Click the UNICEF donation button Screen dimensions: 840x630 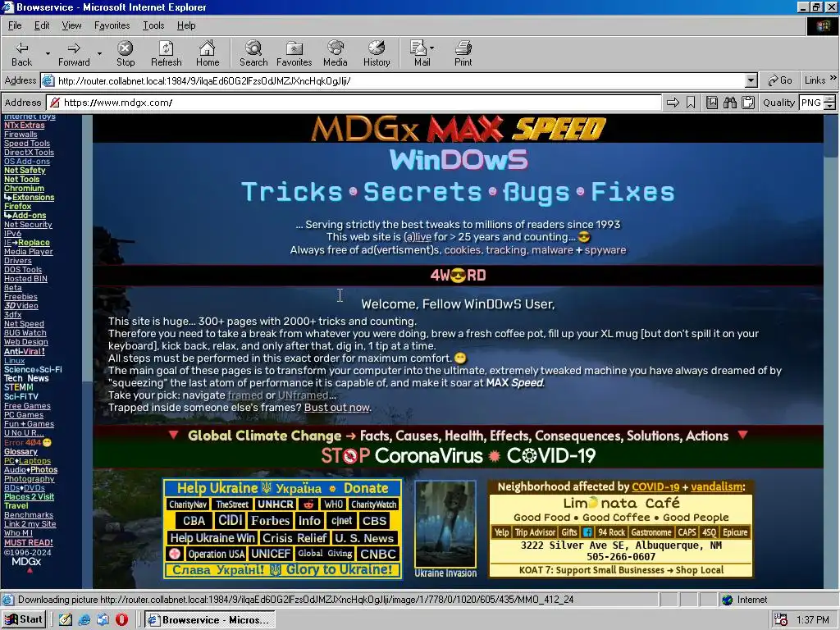coord(271,554)
